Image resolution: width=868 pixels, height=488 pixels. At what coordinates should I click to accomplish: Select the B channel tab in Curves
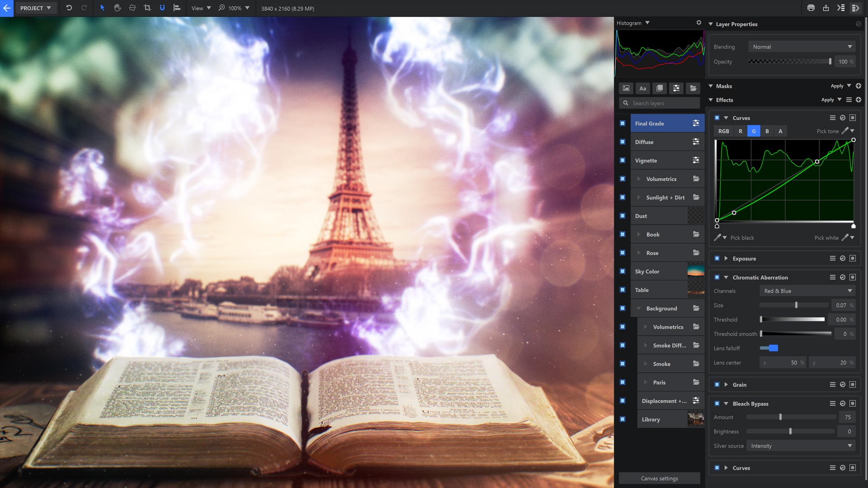point(767,131)
